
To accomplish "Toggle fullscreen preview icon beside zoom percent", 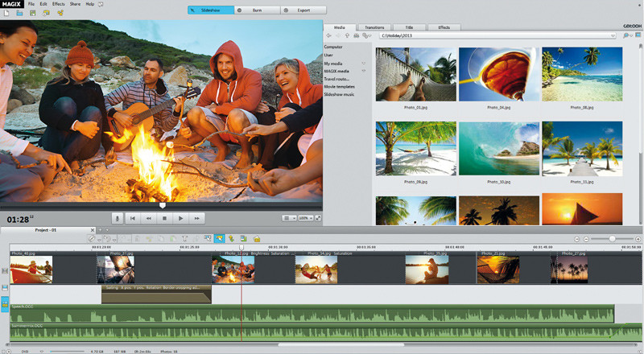I will point(319,218).
